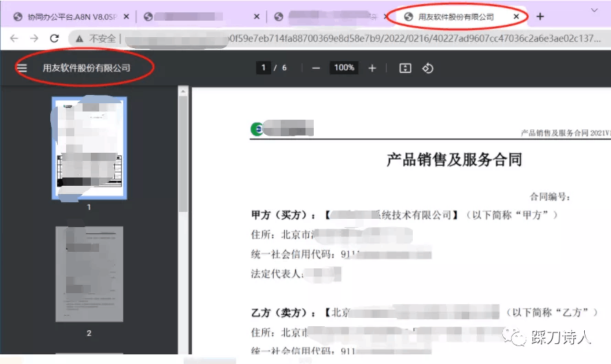Select page 1 thumbnail
Image resolution: width=611 pixels, height=364 pixels.
pyautogui.click(x=89, y=148)
